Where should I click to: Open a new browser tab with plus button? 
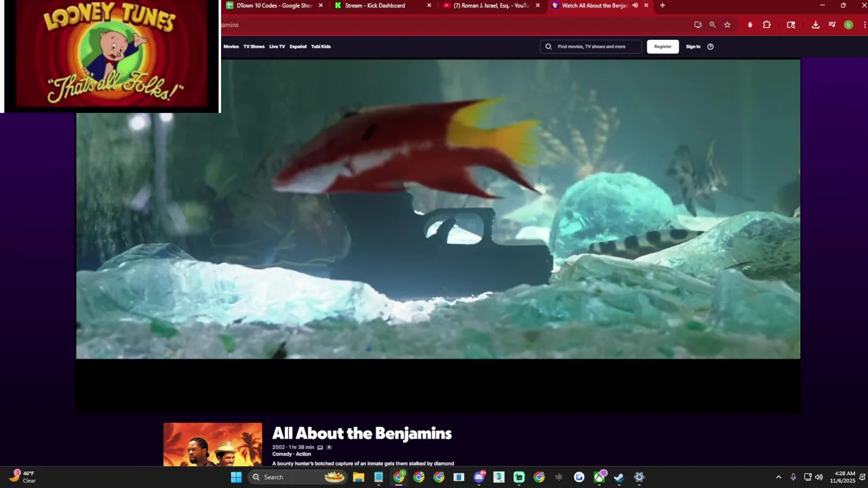[x=663, y=5]
